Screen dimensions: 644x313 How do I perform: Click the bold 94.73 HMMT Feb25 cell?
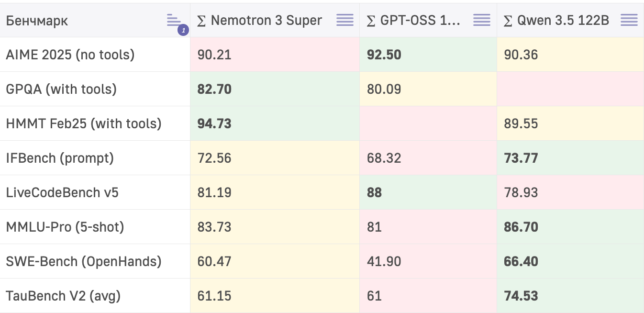click(x=214, y=123)
